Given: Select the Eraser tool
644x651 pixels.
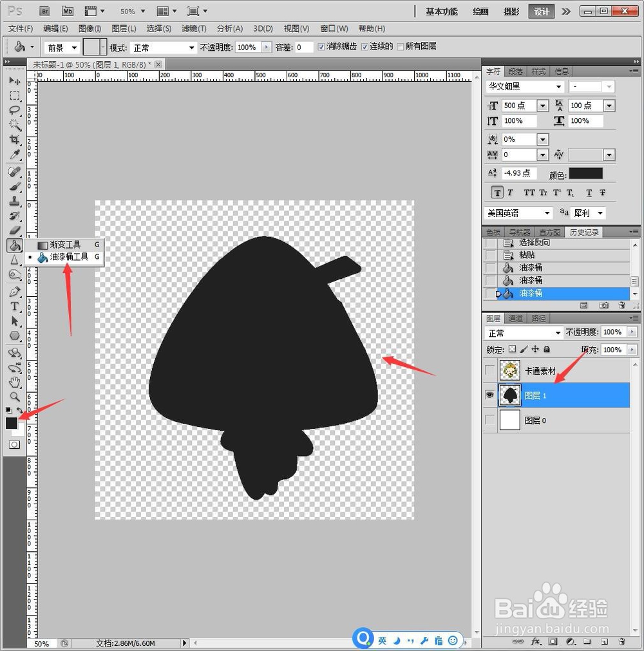Looking at the screenshot, I should (x=15, y=231).
